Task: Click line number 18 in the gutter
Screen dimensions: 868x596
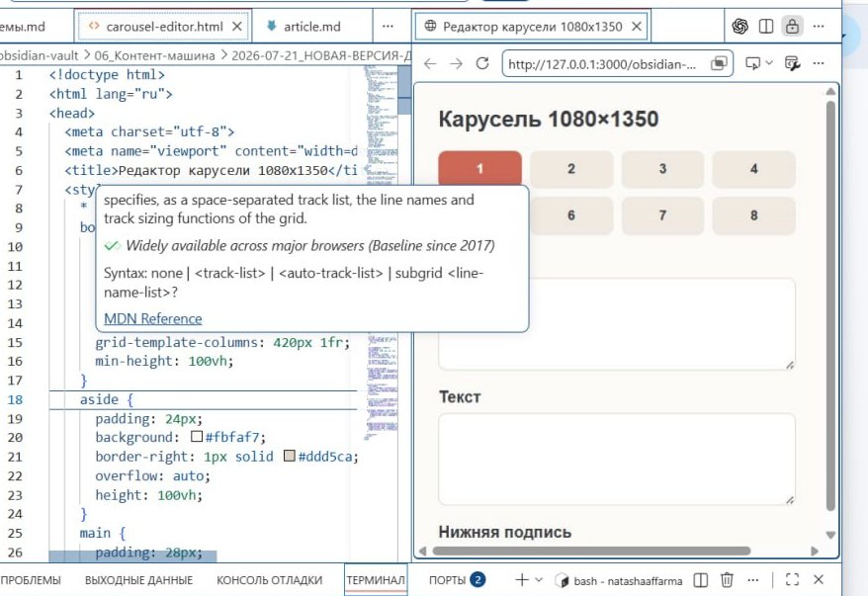Action: coord(15,399)
